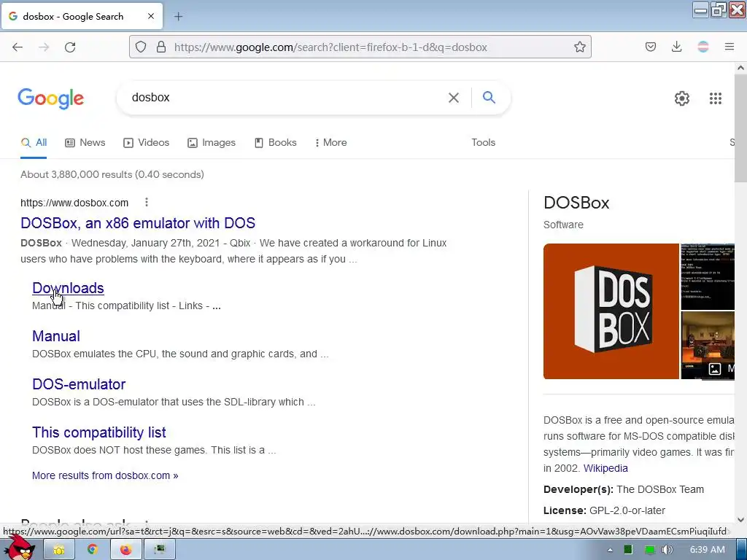Reload the current page
Screen dimensions: 747x560
(70, 47)
